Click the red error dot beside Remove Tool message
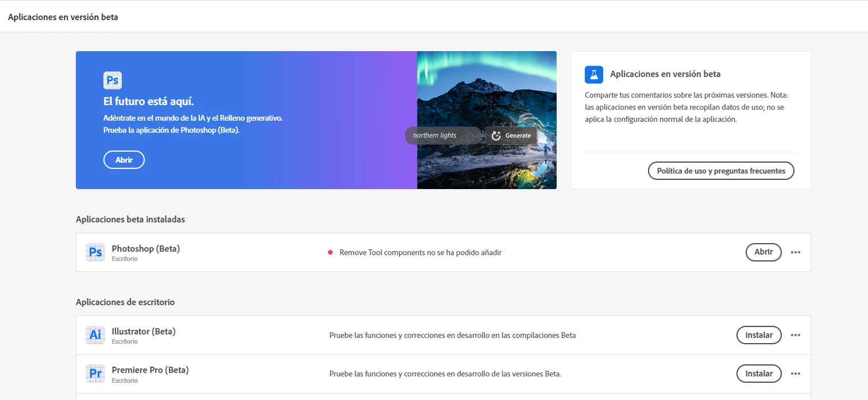 click(x=330, y=252)
